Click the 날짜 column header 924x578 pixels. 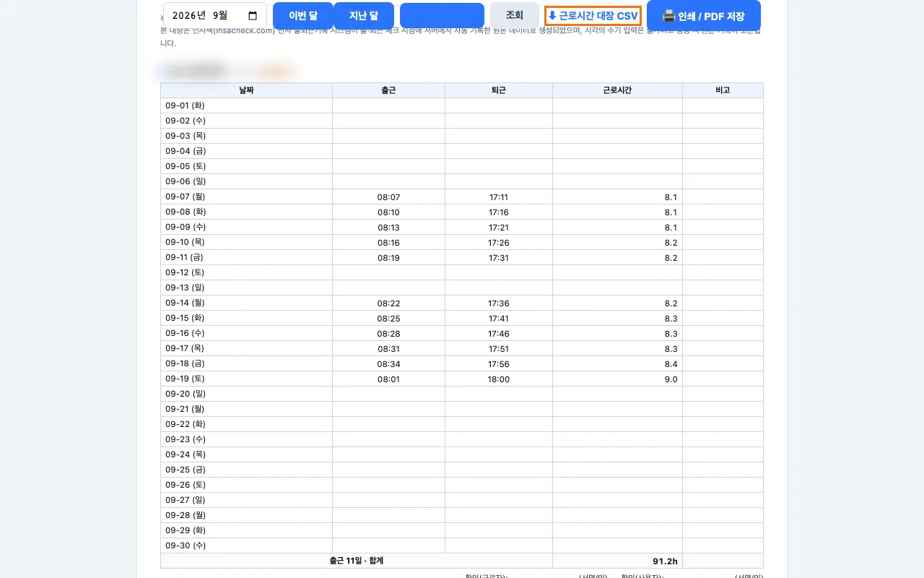[246, 90]
